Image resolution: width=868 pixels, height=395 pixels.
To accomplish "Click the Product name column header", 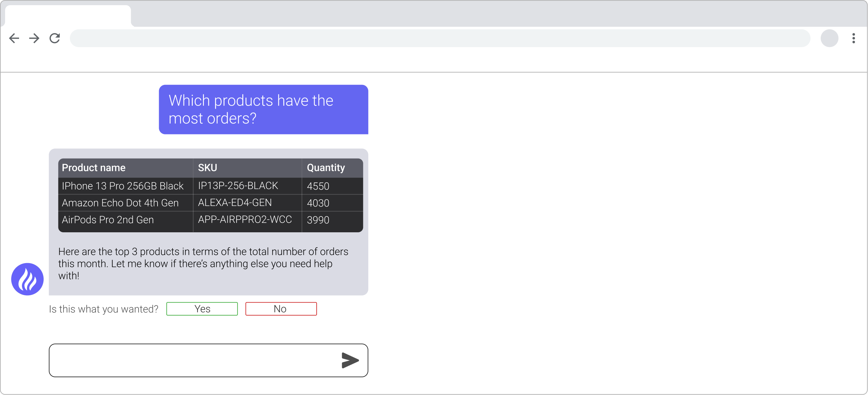I will coord(125,168).
